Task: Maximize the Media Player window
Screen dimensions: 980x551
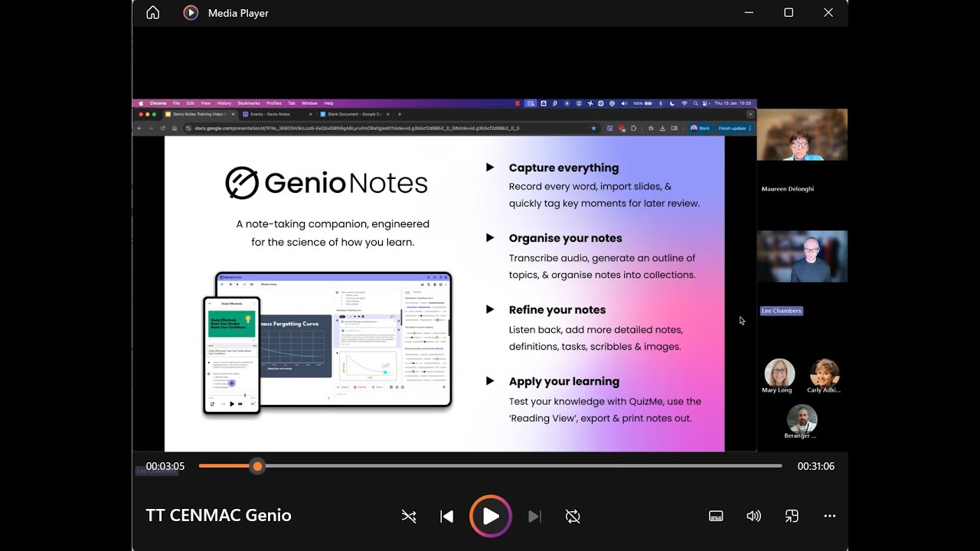Action: 789,12
